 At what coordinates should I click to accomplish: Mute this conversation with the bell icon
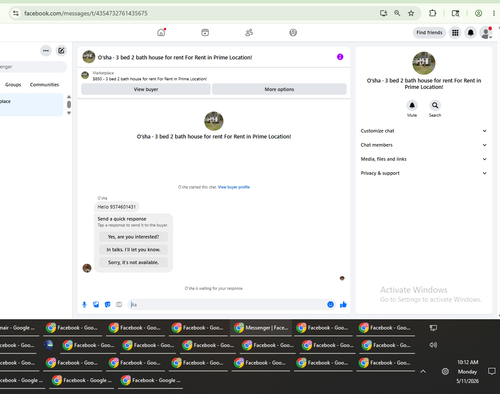tap(412, 105)
